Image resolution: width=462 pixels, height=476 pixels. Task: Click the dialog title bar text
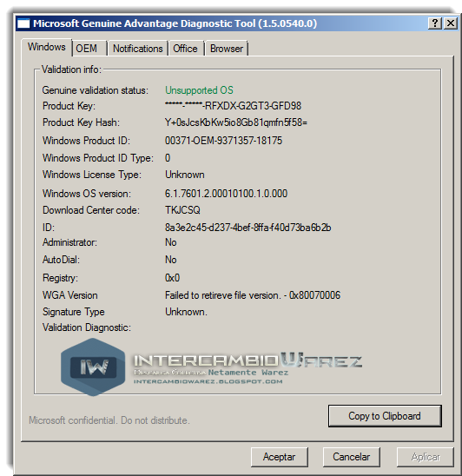click(x=175, y=23)
